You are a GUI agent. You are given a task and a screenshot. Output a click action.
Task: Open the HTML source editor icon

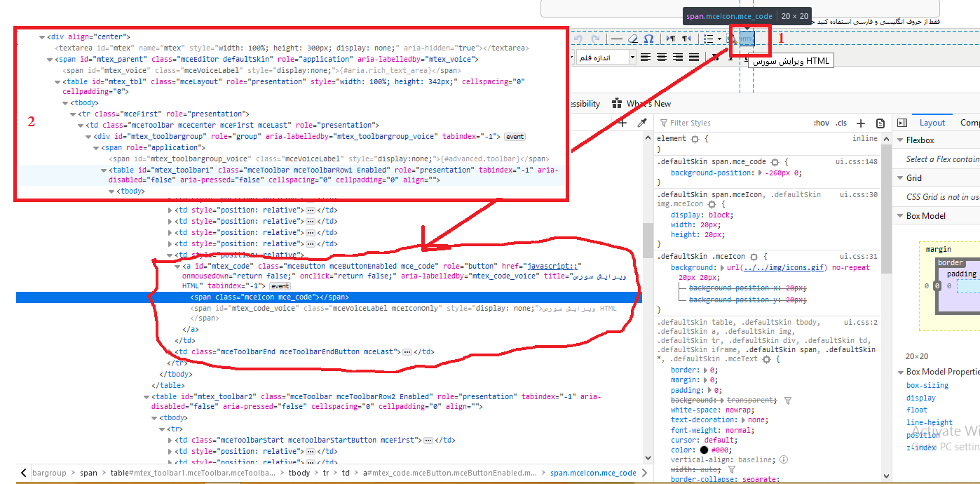747,39
